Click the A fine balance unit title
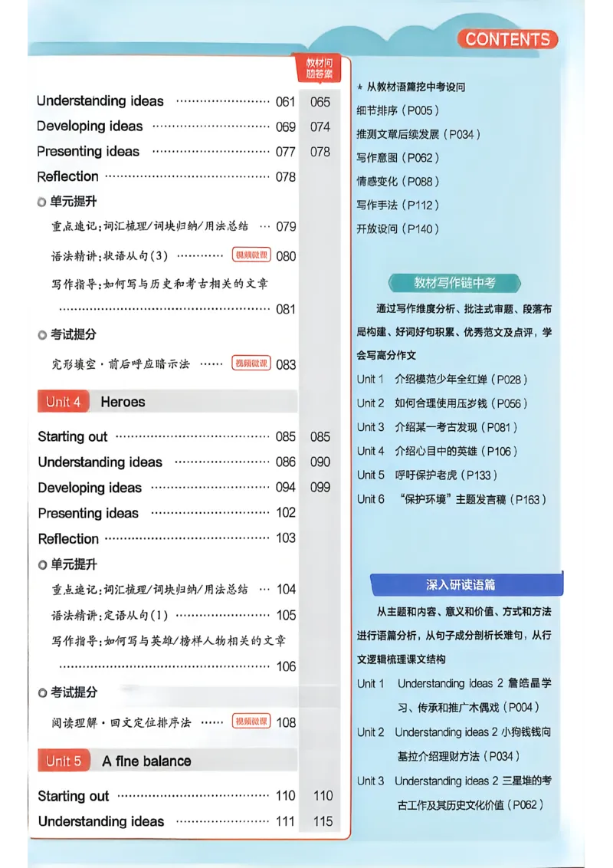The image size is (613, 868). click(146, 761)
